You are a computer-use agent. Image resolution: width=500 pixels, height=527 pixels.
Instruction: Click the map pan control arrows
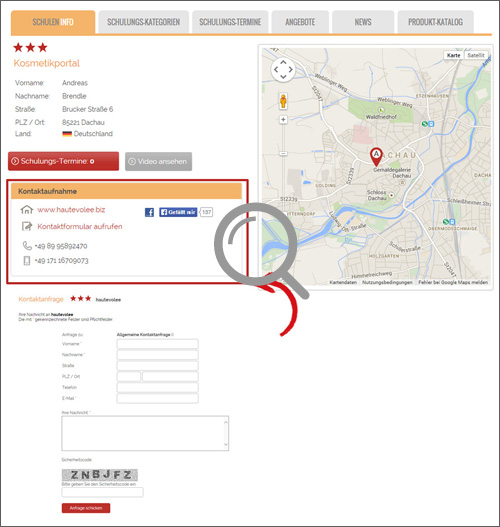283,70
